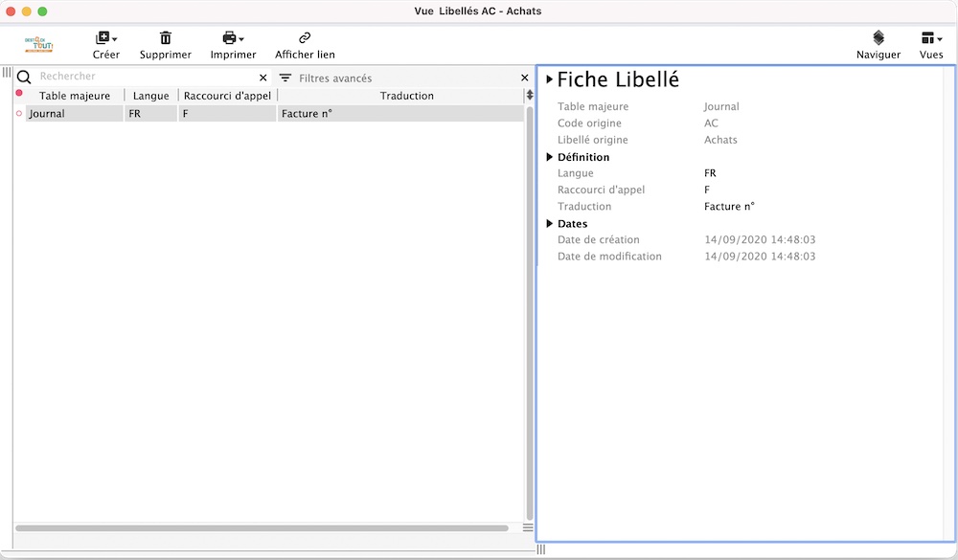958x560 pixels.
Task: Select the FR cell in the table row
Action: (x=151, y=114)
